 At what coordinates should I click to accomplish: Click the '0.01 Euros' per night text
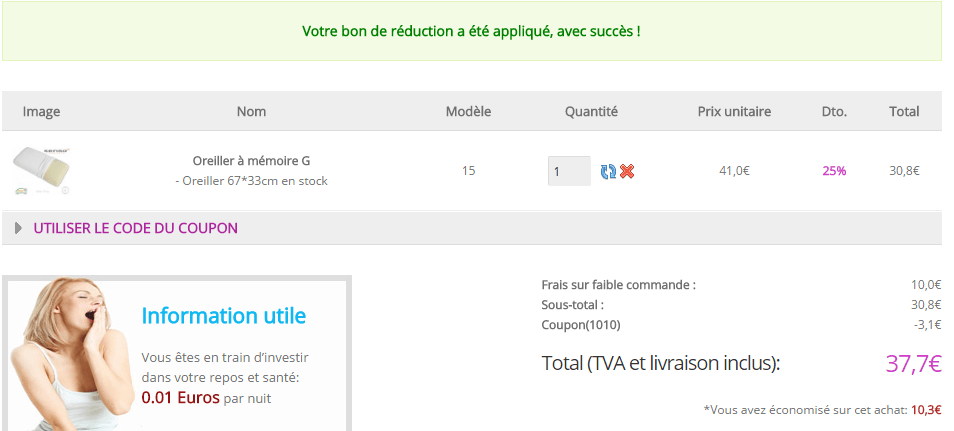pyautogui.click(x=180, y=397)
